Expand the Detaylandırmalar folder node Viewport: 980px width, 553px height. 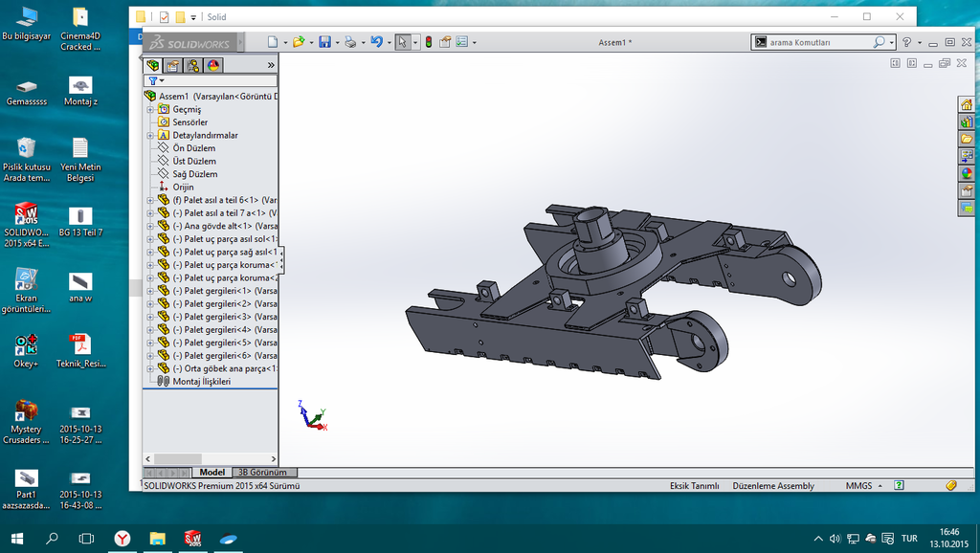[x=150, y=135]
